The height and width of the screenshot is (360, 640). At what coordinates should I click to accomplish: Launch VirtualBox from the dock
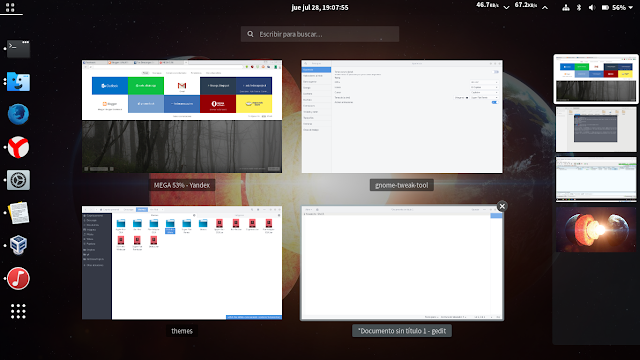click(18, 245)
